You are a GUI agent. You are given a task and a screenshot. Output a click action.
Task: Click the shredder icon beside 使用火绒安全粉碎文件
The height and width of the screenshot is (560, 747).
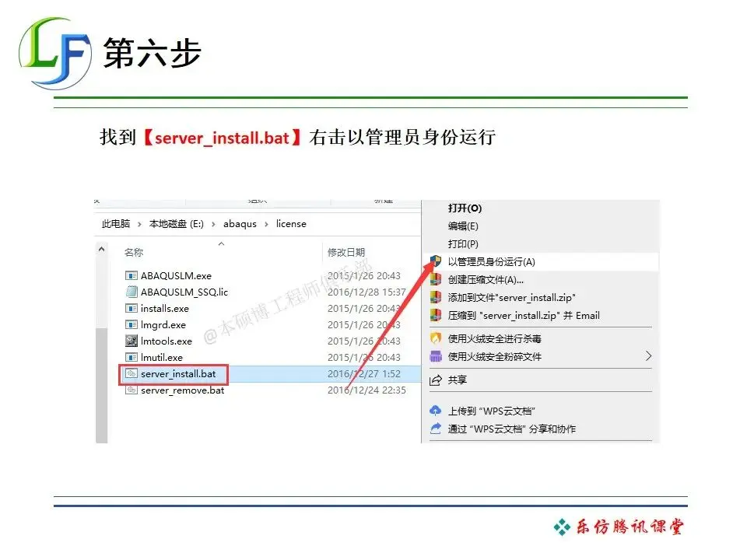pos(436,356)
